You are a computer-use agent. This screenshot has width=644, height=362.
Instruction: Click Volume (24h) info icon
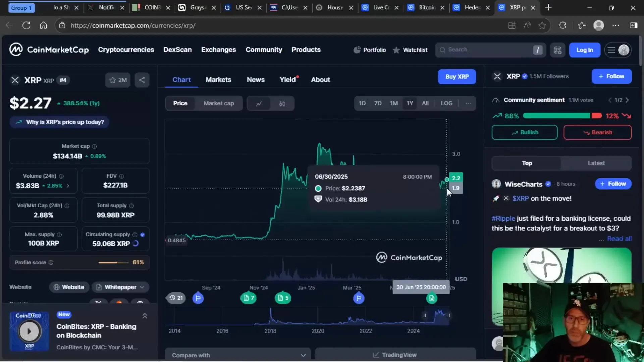point(61,176)
